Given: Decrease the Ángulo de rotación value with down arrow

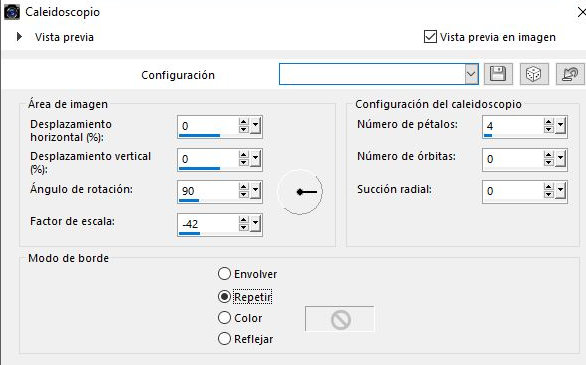Looking at the screenshot, I should pyautogui.click(x=244, y=194).
